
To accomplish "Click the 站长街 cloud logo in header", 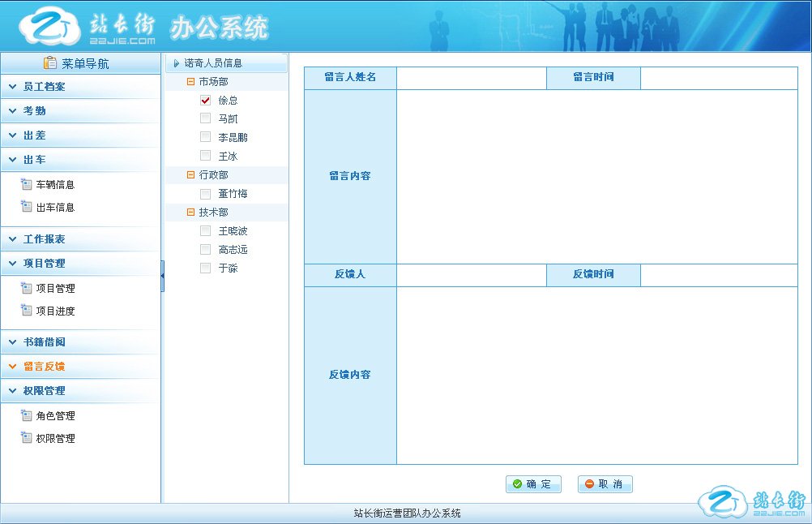I will (x=50, y=28).
